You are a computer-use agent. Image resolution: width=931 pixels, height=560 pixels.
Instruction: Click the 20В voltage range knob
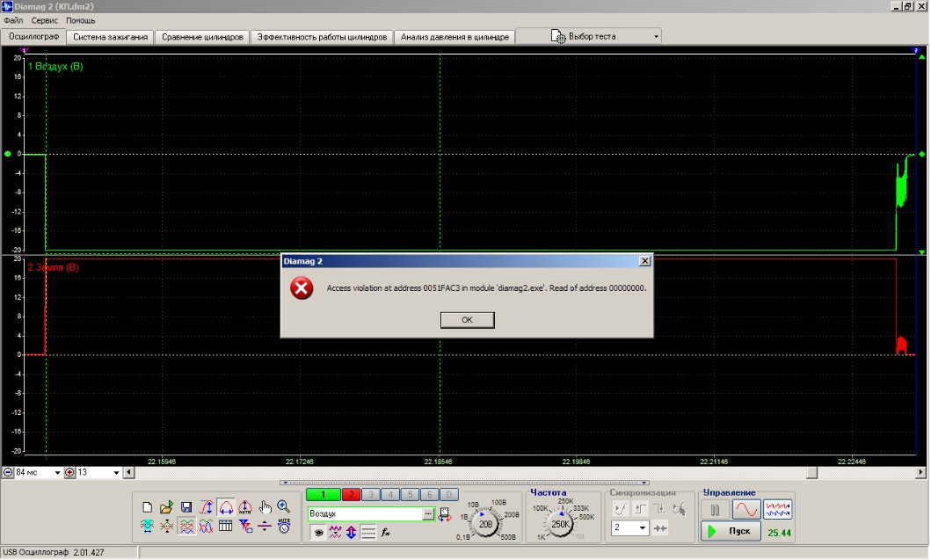485,524
